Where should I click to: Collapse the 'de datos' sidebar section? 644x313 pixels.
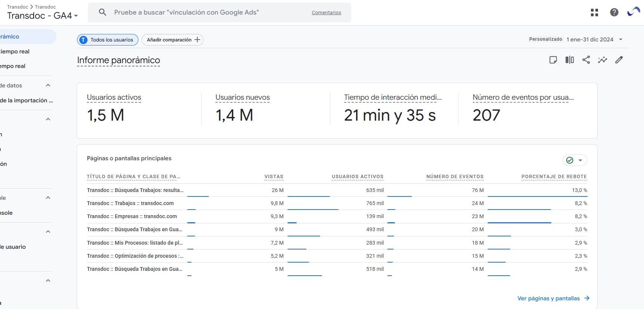(x=48, y=86)
